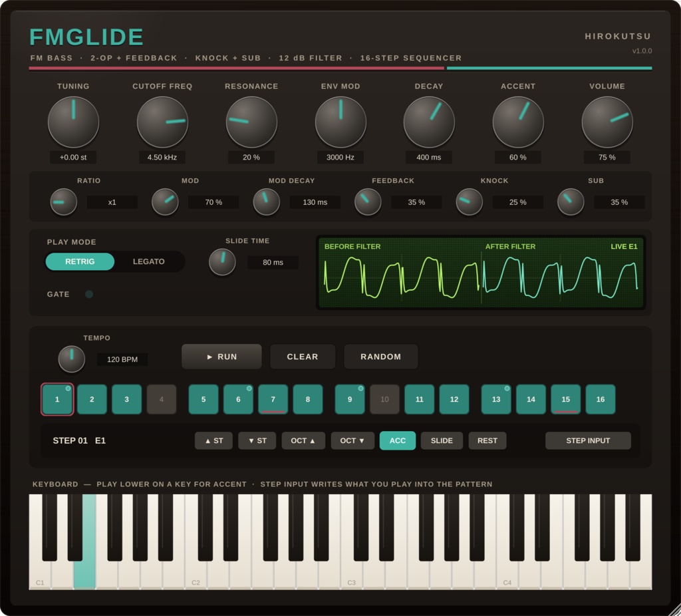
Task: Select LEGATO play mode
Action: tap(148, 261)
